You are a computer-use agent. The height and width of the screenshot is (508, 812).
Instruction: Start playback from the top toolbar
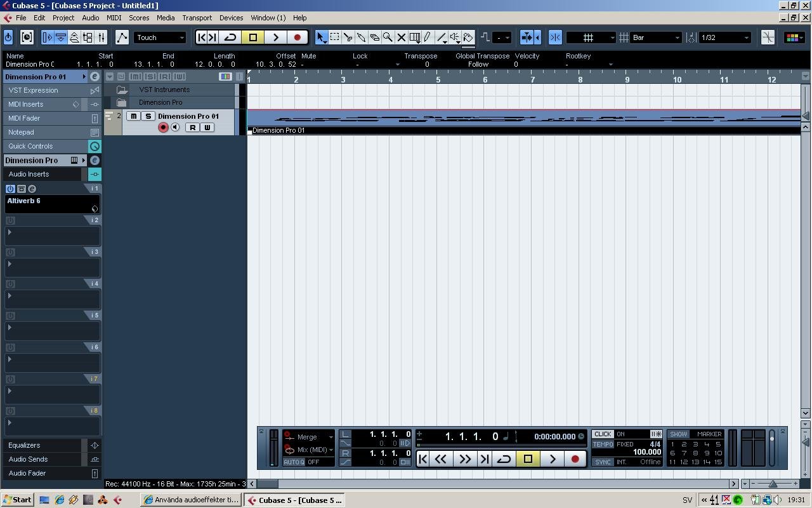point(275,37)
